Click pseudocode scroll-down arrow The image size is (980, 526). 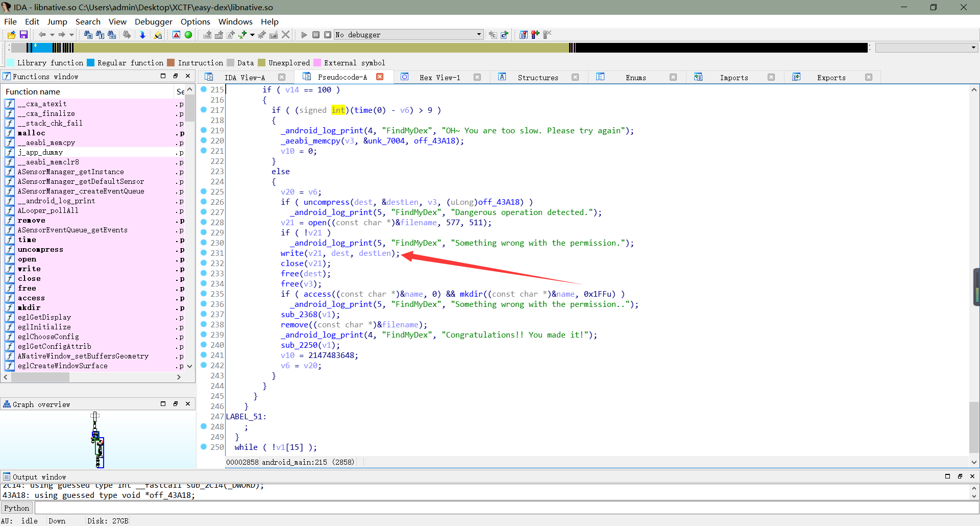(974, 462)
